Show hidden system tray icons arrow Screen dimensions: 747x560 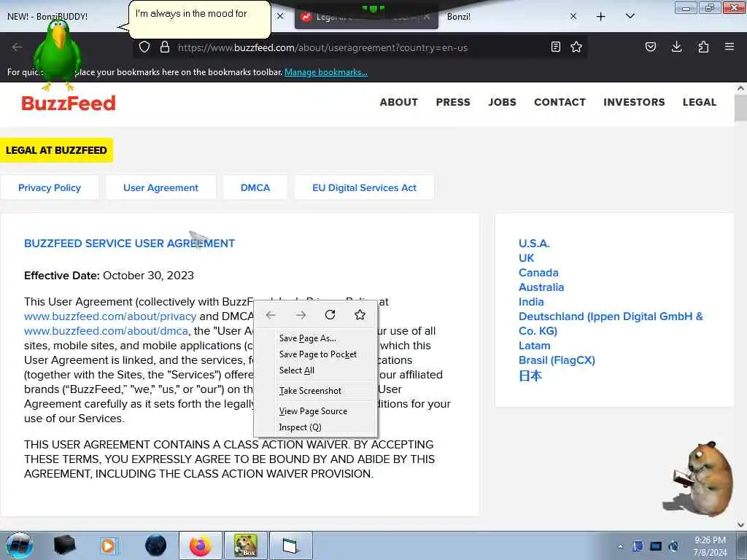coord(620,547)
